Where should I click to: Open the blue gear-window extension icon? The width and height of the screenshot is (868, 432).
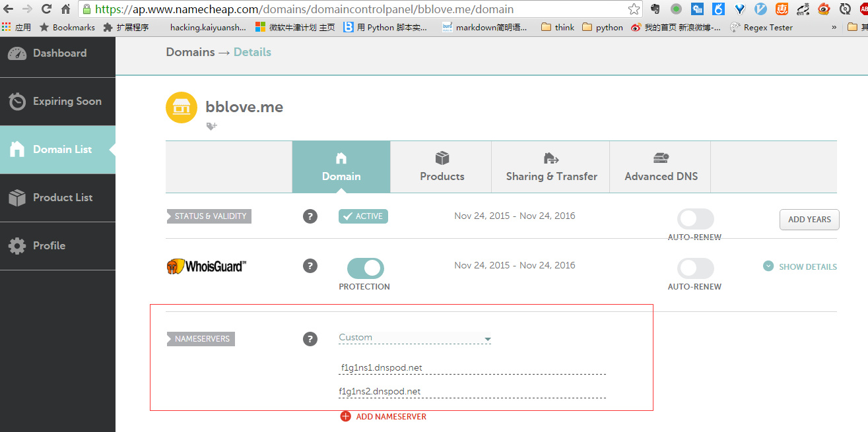point(697,9)
